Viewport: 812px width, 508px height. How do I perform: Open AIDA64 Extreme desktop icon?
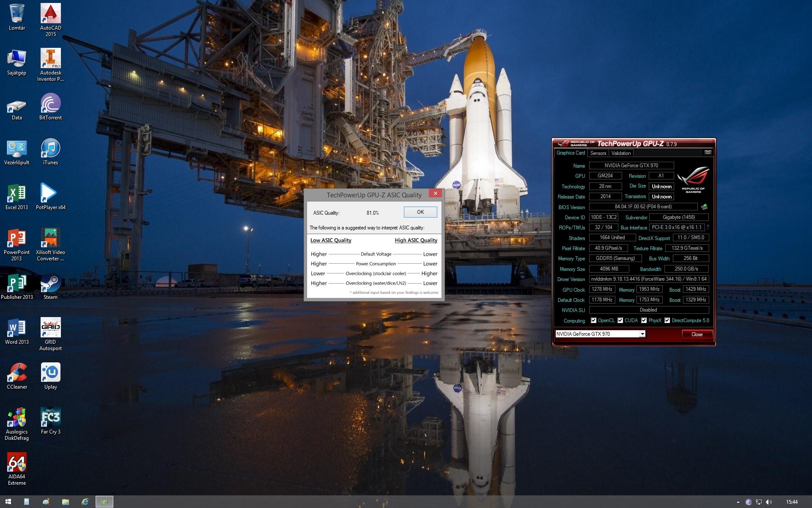click(17, 464)
